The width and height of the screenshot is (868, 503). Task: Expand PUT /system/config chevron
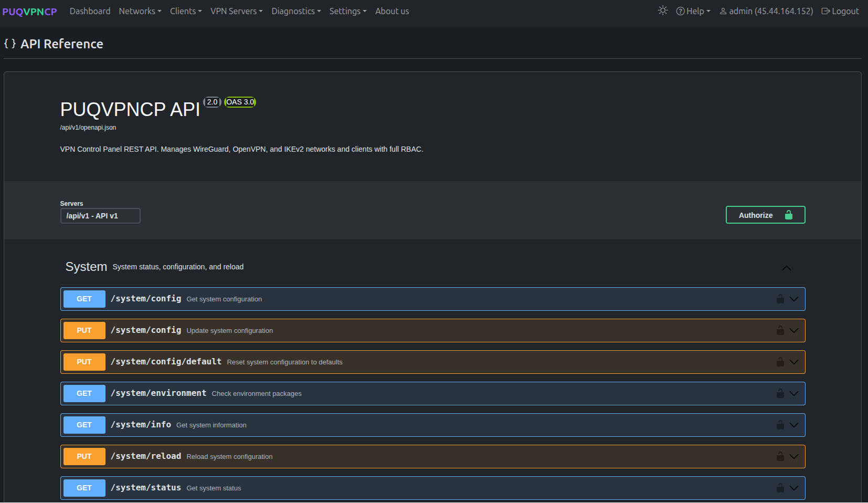coord(794,330)
